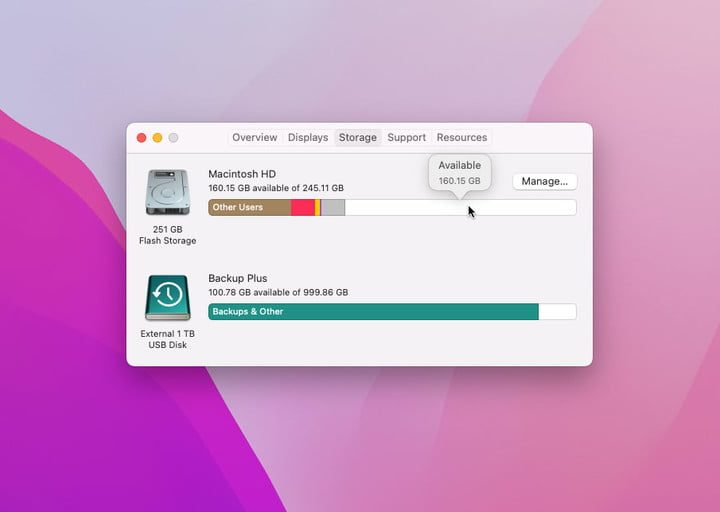The width and height of the screenshot is (720, 512).
Task: Click the disabled gray zoom button
Action: 173,138
